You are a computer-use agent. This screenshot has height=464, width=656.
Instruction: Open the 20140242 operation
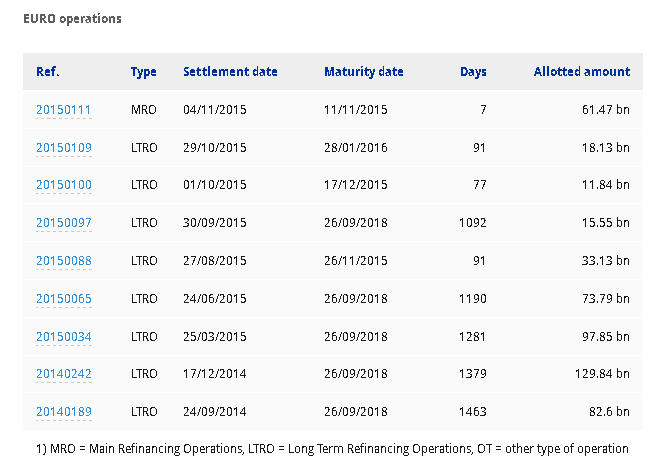[x=63, y=374]
